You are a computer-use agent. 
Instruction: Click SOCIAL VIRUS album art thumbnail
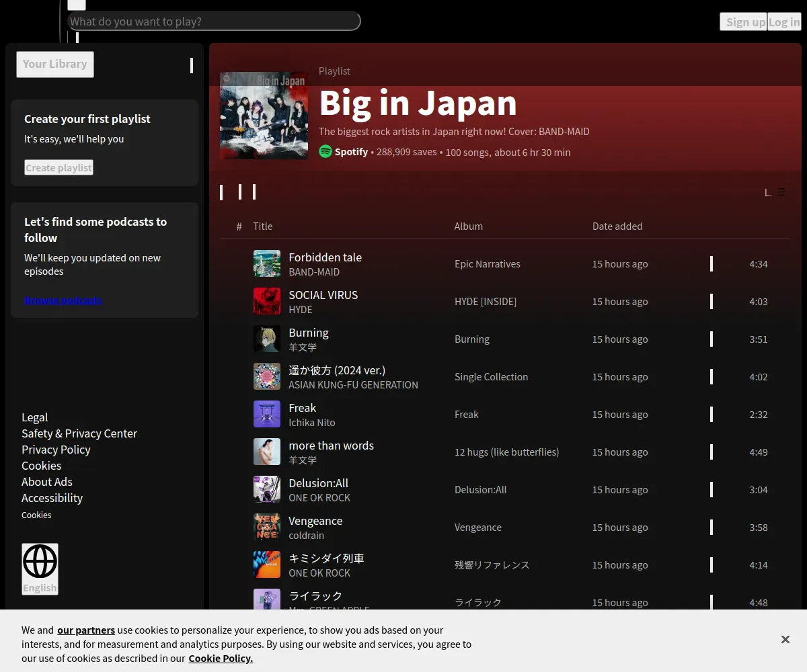tap(267, 301)
